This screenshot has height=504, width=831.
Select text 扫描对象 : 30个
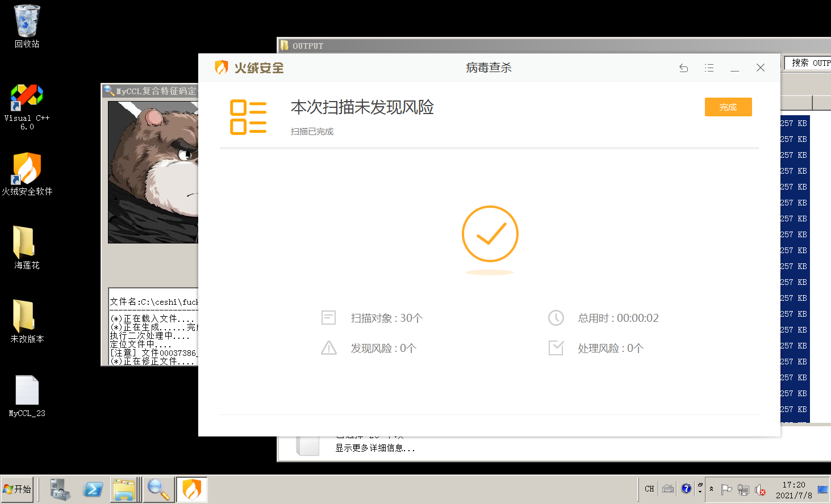click(387, 318)
